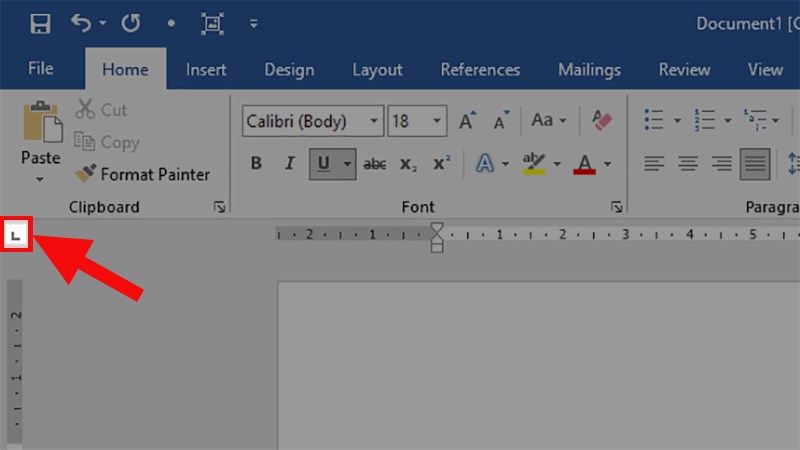Save the document with the floppy disk icon

click(40, 23)
